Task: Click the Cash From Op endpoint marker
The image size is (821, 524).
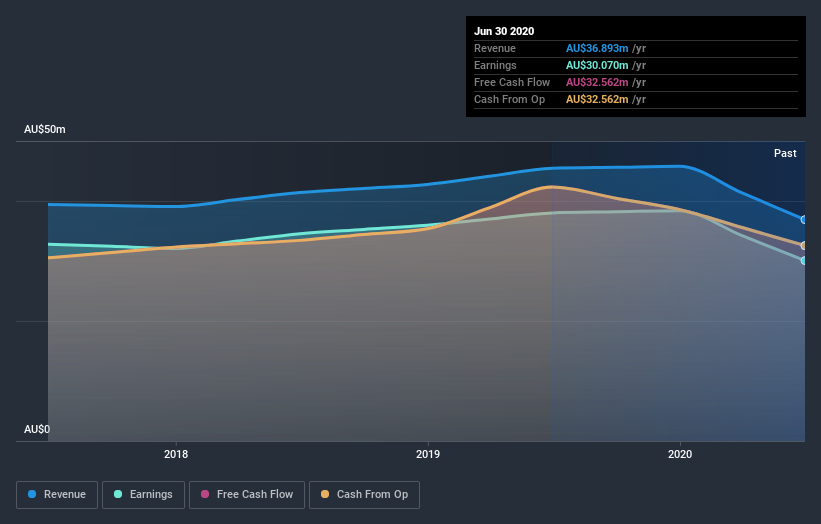Action: coord(804,246)
